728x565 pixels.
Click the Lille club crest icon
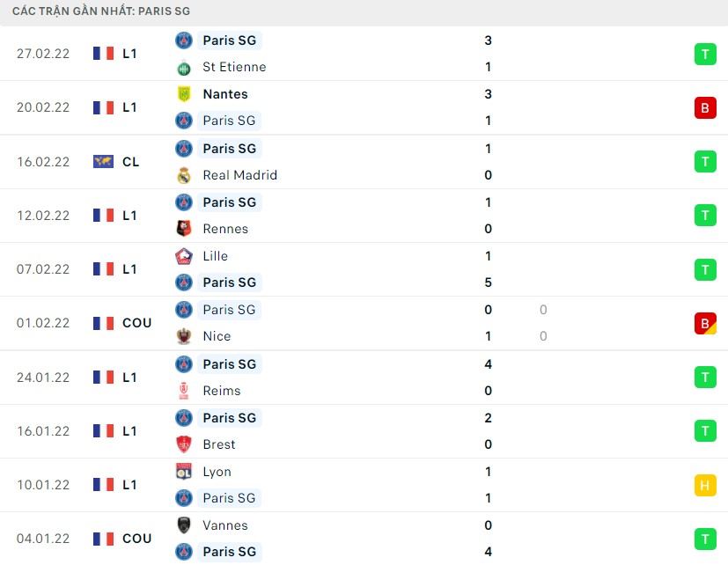point(184,256)
